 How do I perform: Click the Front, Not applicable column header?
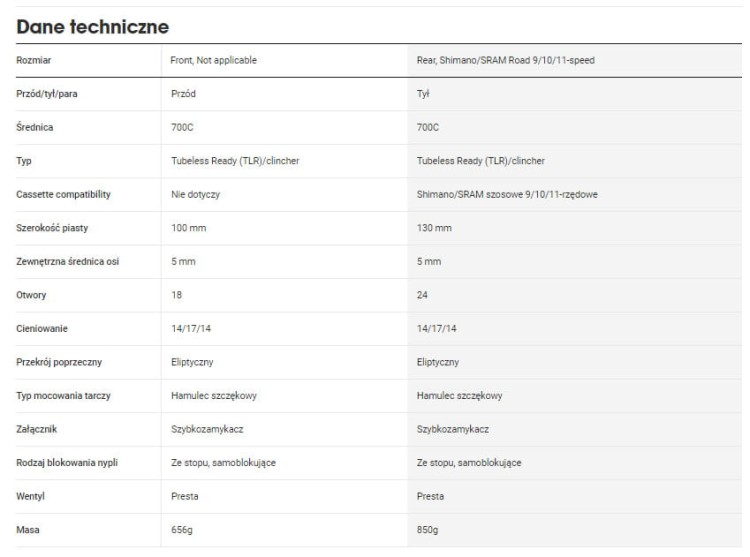[213, 60]
